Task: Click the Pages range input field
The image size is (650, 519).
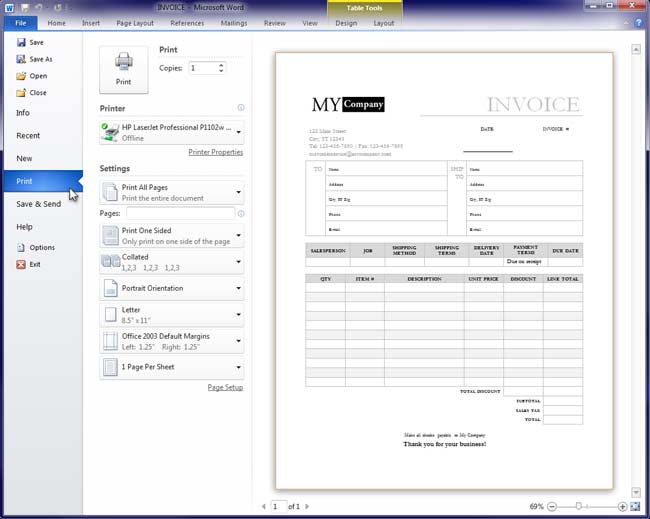Action: (180, 213)
